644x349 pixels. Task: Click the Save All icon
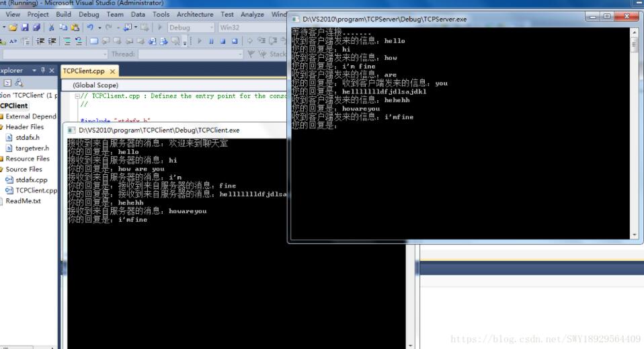coord(36,28)
